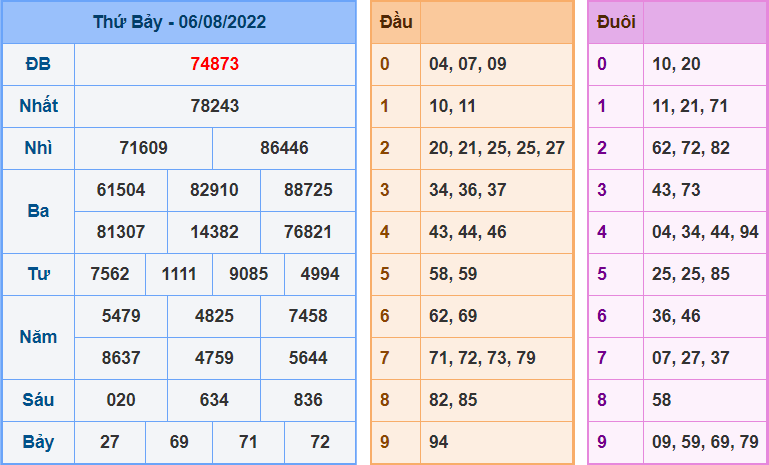Select Đầu row values 62, 69

point(453,316)
